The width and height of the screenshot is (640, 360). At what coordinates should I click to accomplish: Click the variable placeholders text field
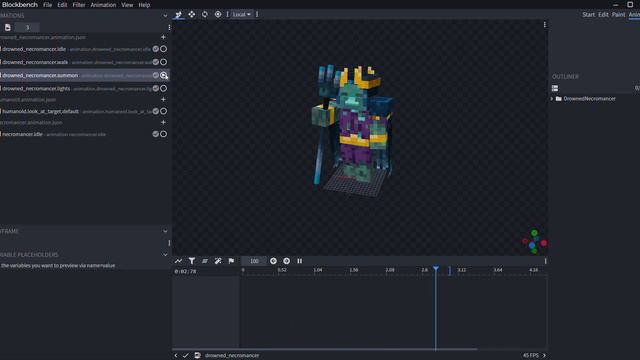pyautogui.click(x=84, y=266)
